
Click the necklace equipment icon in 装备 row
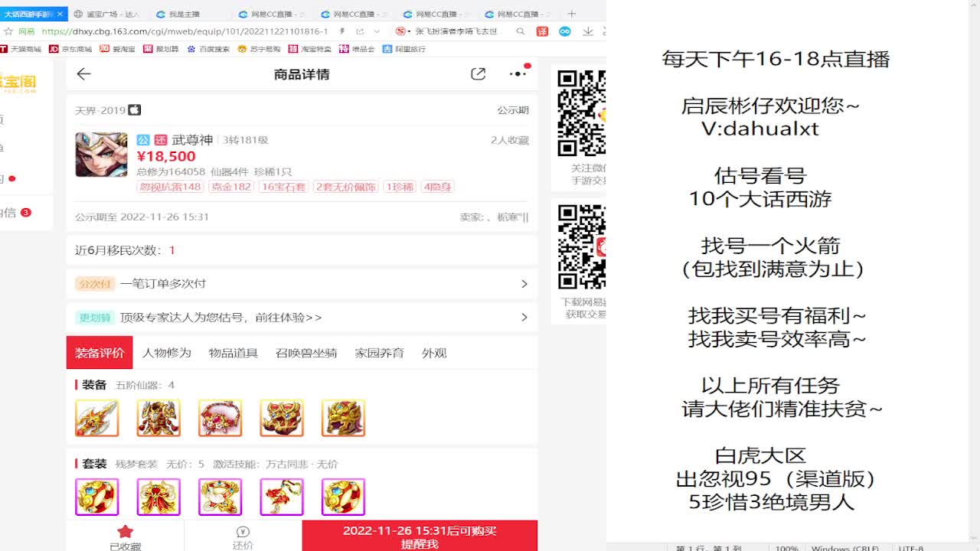tap(220, 418)
